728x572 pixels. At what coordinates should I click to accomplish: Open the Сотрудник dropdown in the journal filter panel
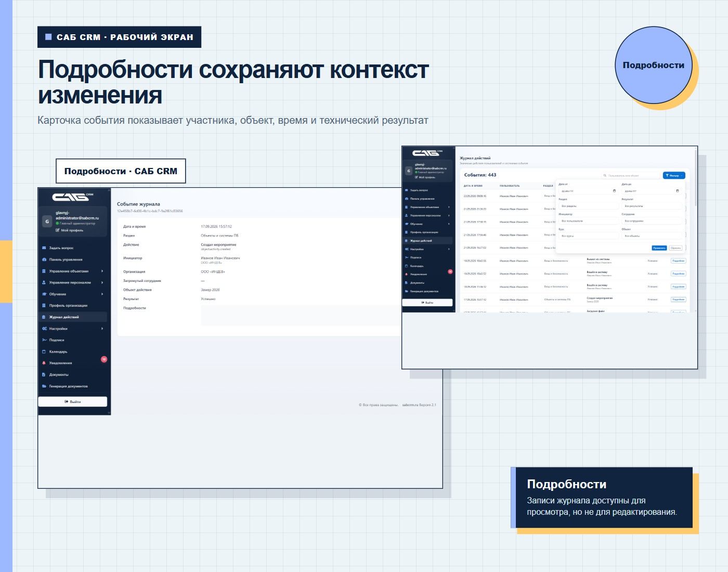[652, 221]
